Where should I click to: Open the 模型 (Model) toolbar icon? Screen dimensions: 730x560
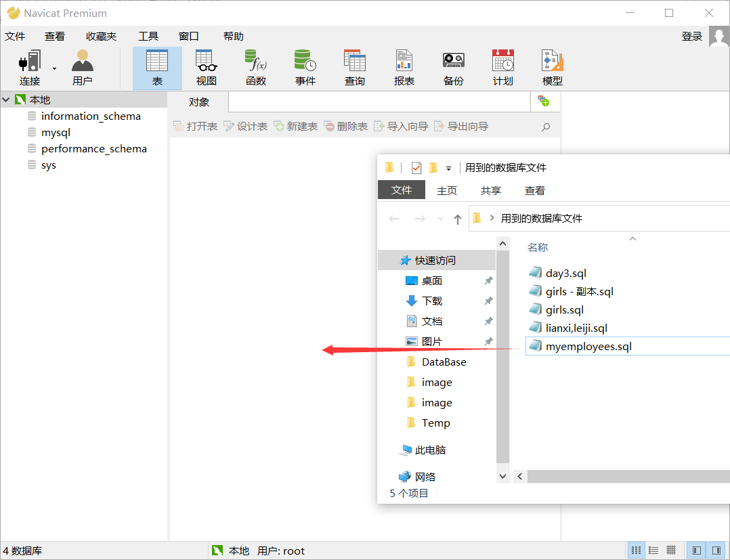552,68
